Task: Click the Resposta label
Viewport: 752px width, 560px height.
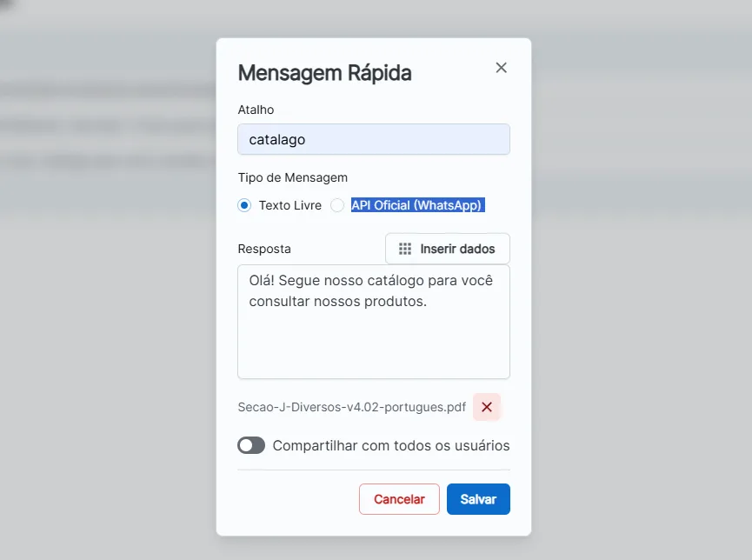Action: [264, 249]
